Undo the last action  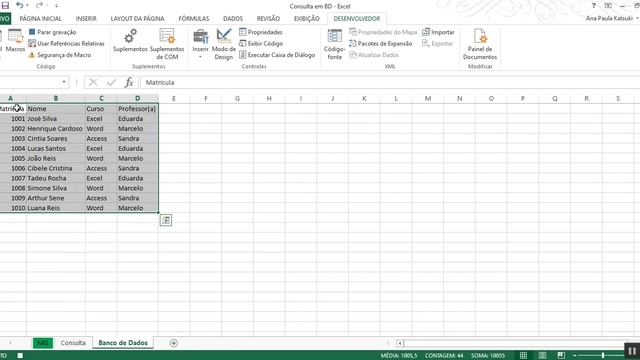20,5
